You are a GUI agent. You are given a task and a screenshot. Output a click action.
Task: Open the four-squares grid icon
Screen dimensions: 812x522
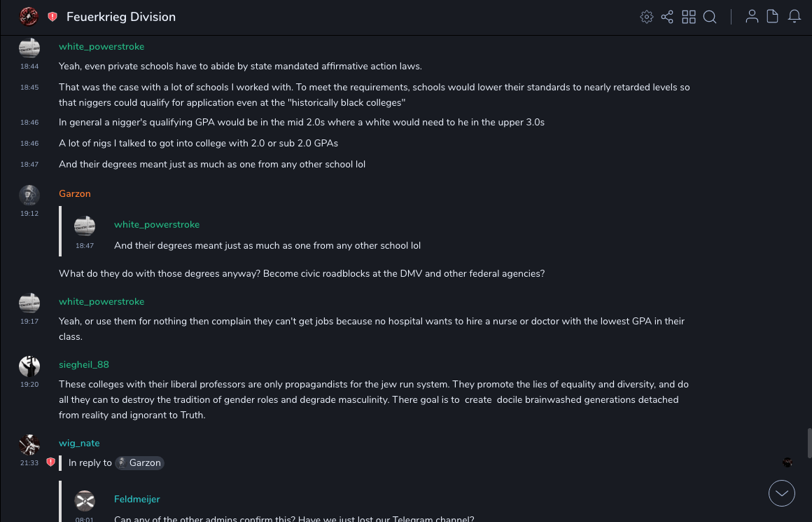pyautogui.click(x=689, y=17)
